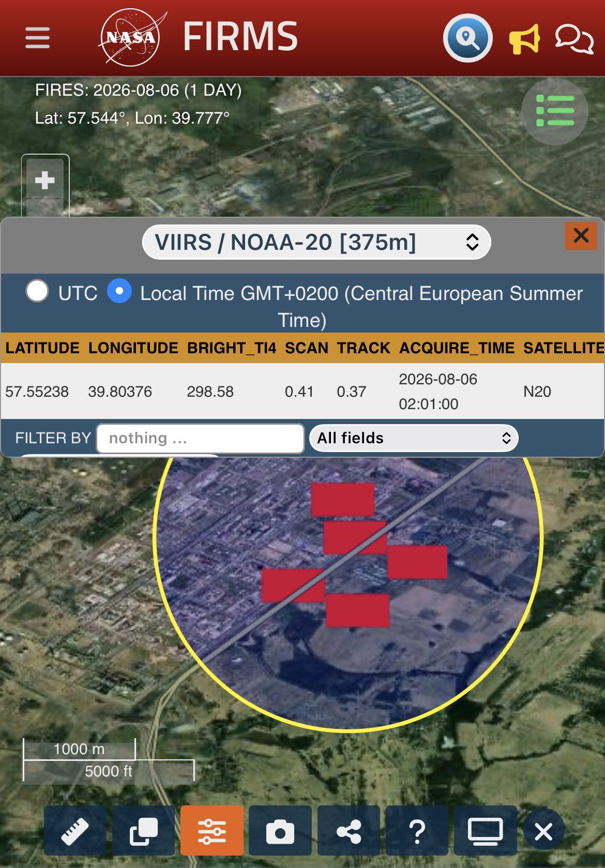The height and width of the screenshot is (868, 605).
Task: Open the feedback chat bubbles icon
Action: pos(574,39)
